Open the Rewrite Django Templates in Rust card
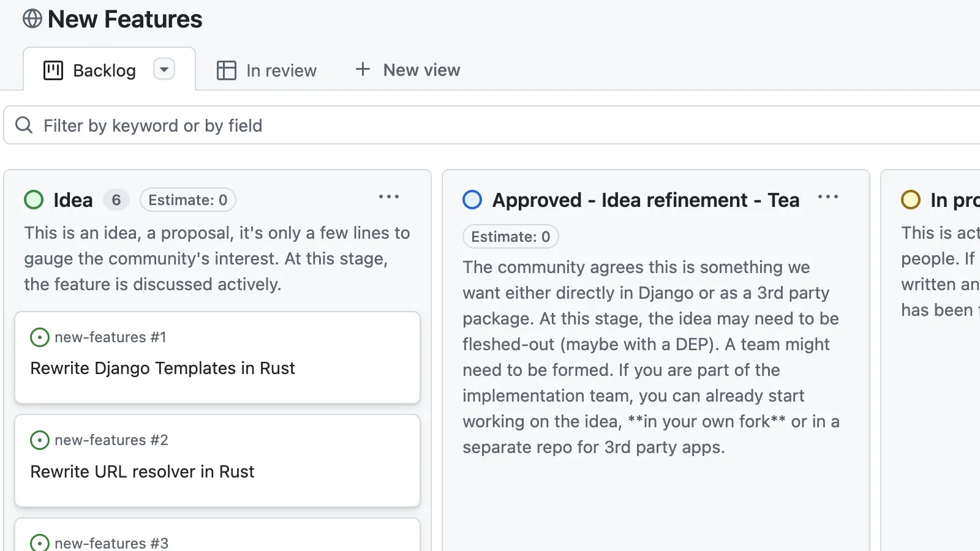 [163, 368]
